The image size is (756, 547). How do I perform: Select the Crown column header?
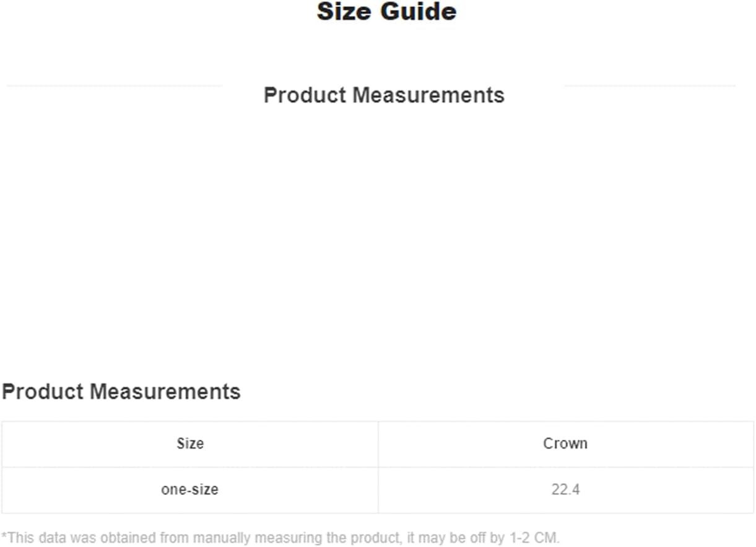[x=565, y=444]
